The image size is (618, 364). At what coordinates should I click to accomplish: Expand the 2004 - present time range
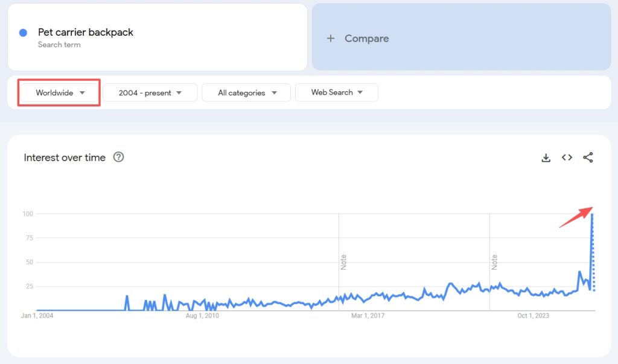coord(150,93)
